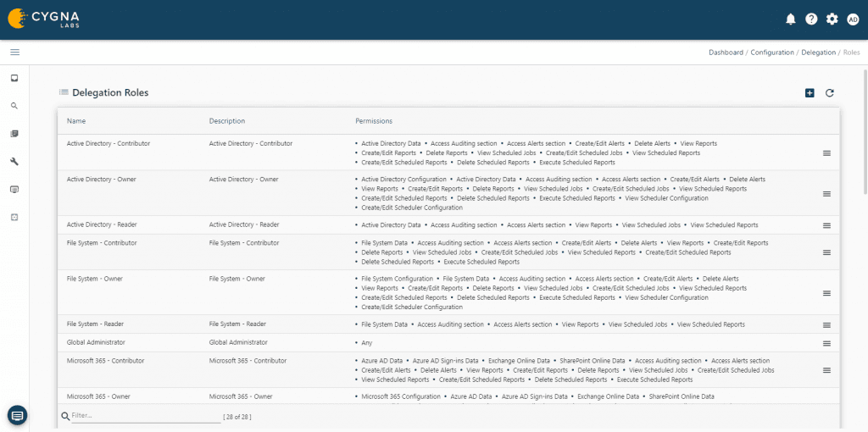This screenshot has width=868, height=432.
Task: Go to Dashboard breadcrumb
Action: [x=726, y=53]
